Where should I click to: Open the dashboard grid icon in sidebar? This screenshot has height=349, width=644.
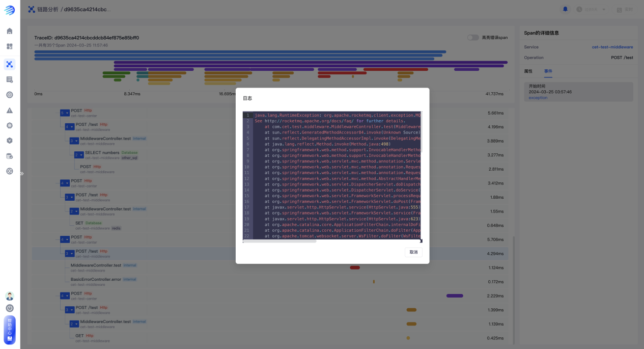coord(9,46)
